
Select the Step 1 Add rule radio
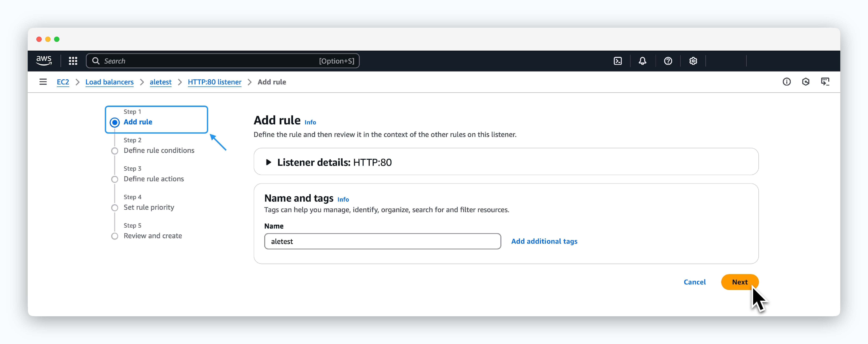pyautogui.click(x=115, y=122)
